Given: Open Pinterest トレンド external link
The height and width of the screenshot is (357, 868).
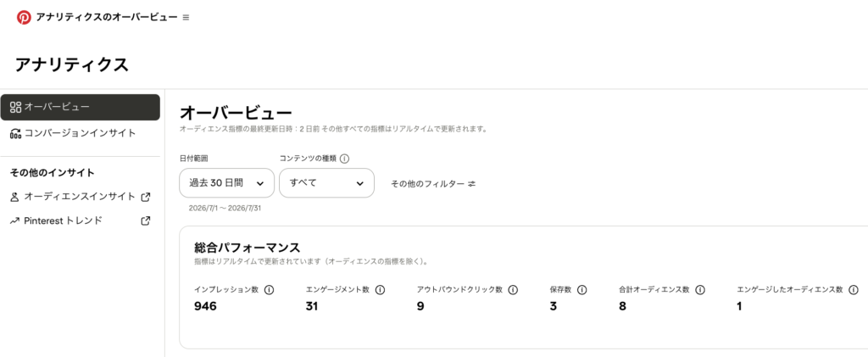Looking at the screenshot, I should [x=81, y=220].
